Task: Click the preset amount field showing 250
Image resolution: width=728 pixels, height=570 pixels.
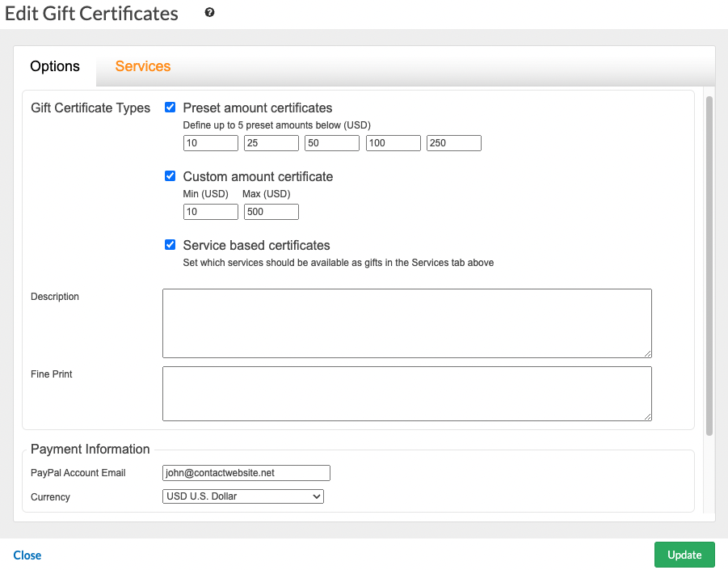Action: 453,142
